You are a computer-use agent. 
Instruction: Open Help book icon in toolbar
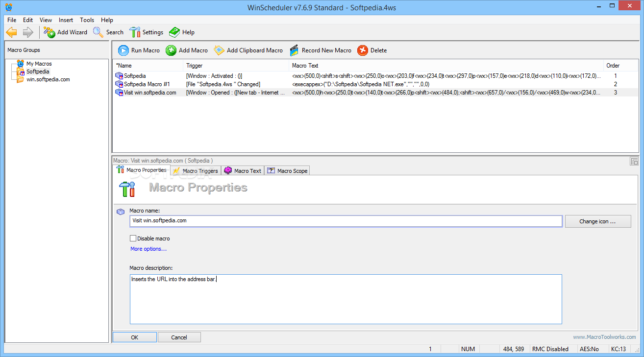(174, 32)
